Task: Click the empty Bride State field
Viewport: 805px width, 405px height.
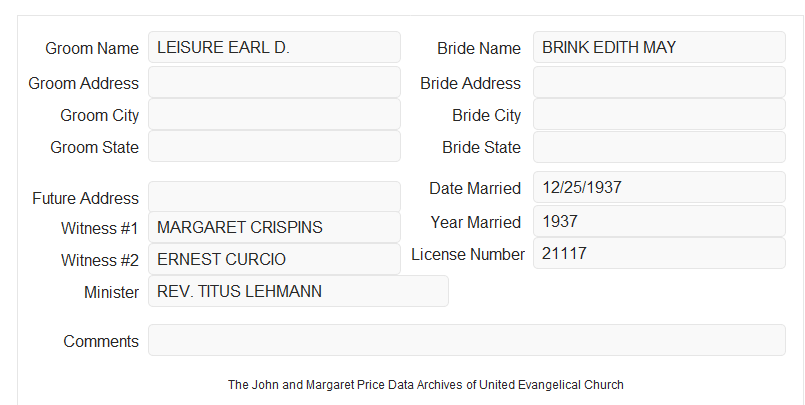Action: click(659, 147)
